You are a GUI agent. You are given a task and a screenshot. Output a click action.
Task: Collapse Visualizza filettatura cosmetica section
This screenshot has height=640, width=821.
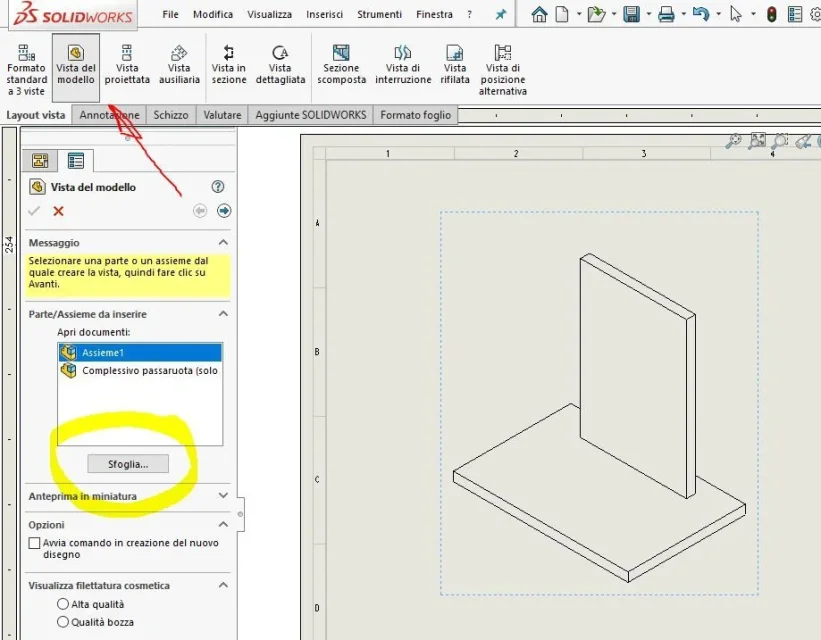click(223, 585)
